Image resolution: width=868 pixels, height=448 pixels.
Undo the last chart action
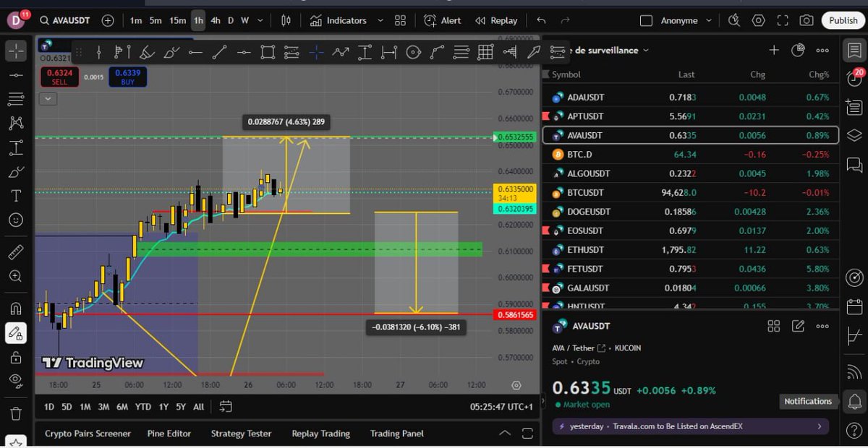[542, 20]
